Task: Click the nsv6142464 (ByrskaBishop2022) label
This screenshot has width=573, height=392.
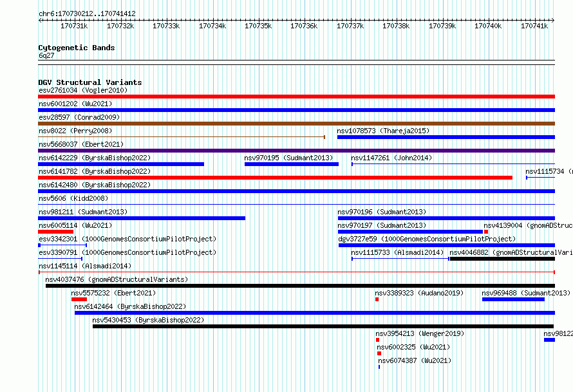Action: [x=130, y=306]
